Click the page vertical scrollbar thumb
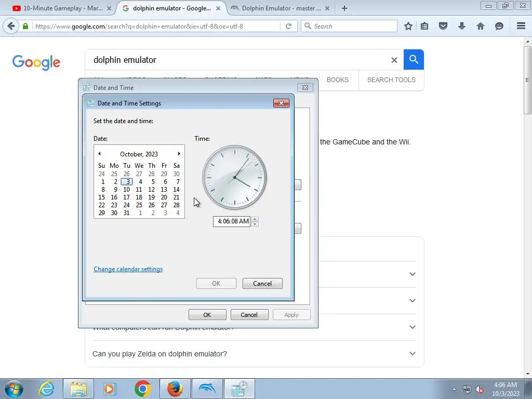Viewport: 532px width, 399px height. (x=527, y=81)
